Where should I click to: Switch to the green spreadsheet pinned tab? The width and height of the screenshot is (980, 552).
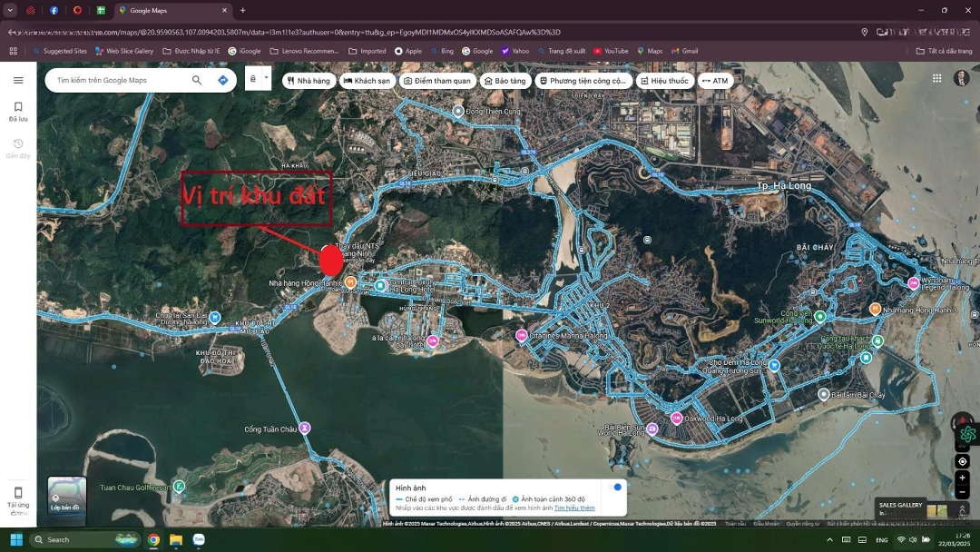[101, 11]
